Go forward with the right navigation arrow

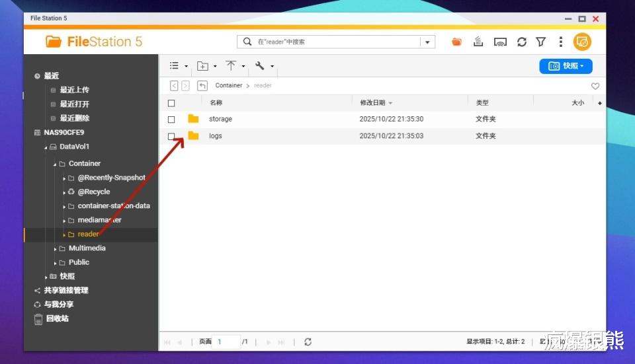coord(185,85)
